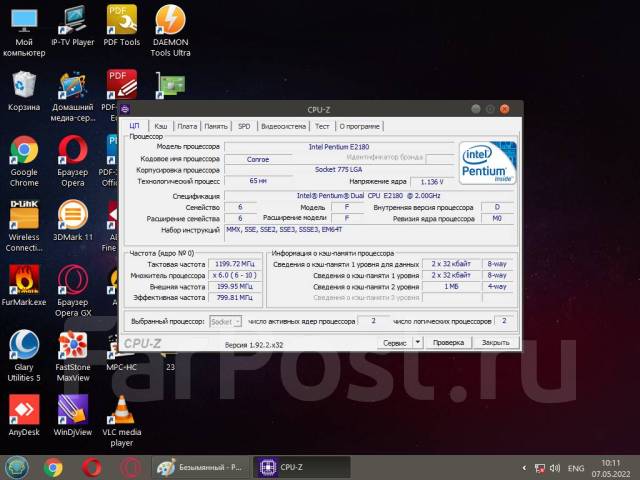
Task: Click the Проверка button
Action: coord(449,342)
